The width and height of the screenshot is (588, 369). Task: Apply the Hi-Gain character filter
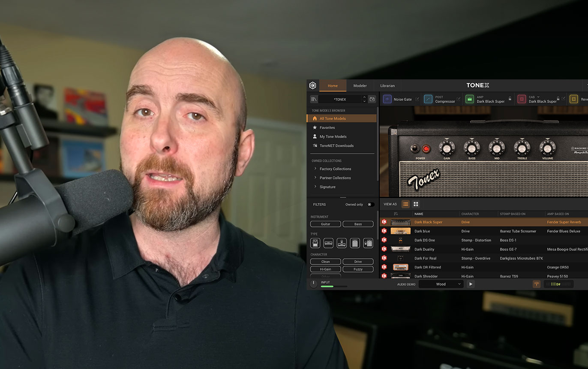point(326,269)
